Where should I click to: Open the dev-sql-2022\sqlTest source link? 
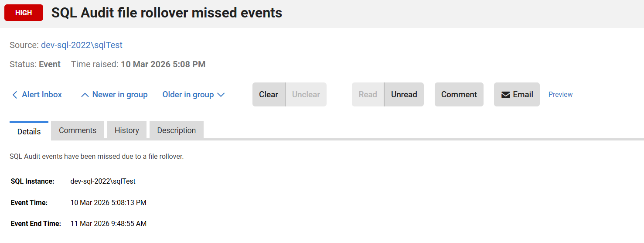point(82,45)
